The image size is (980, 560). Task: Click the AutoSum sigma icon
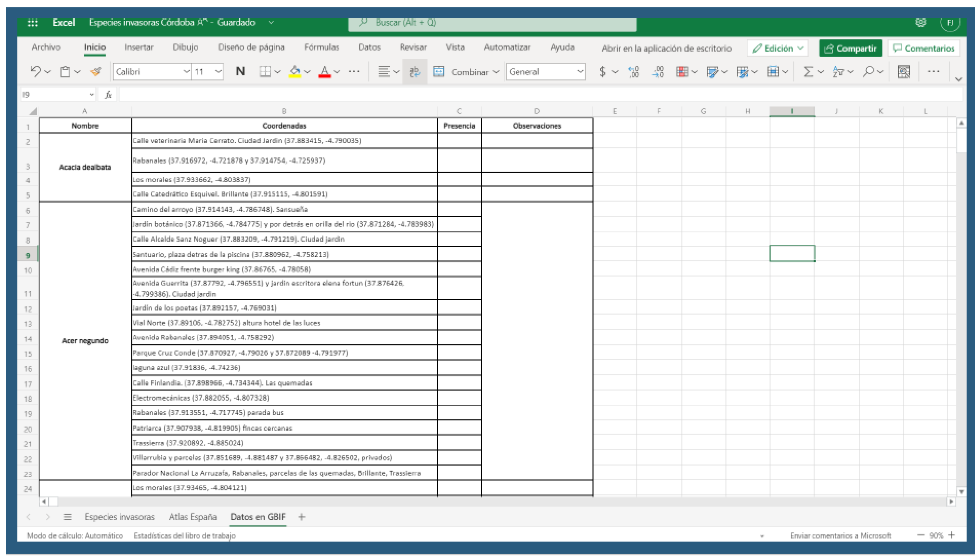pos(808,72)
